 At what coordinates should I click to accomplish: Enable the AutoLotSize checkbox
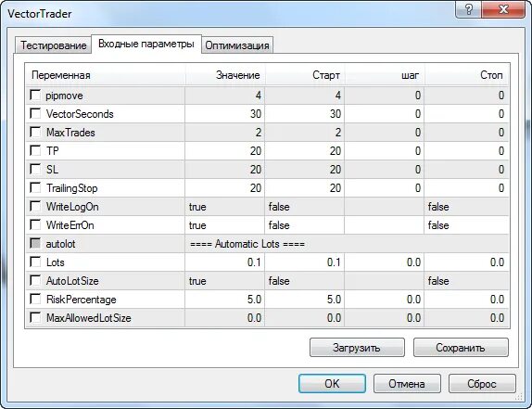(x=35, y=280)
